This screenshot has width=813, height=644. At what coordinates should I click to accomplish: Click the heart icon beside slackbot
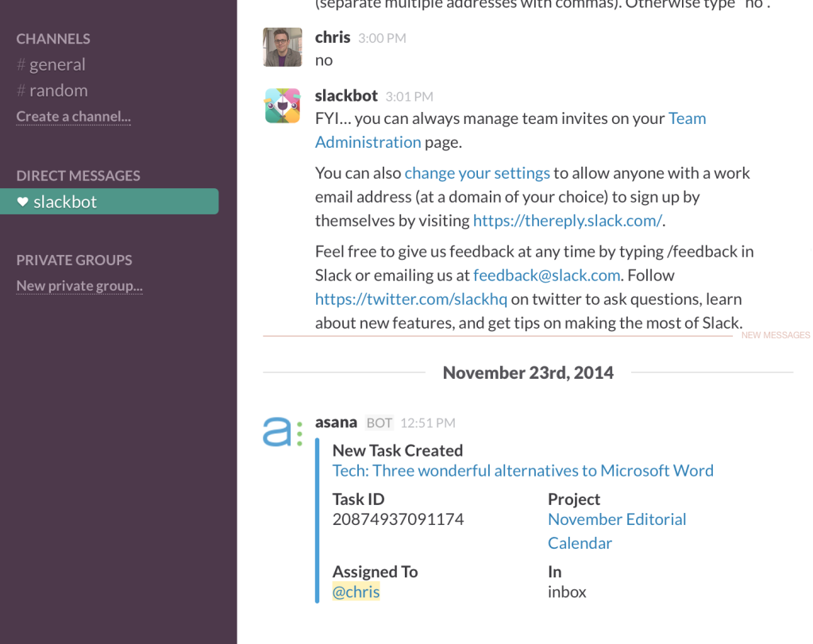pyautogui.click(x=22, y=202)
